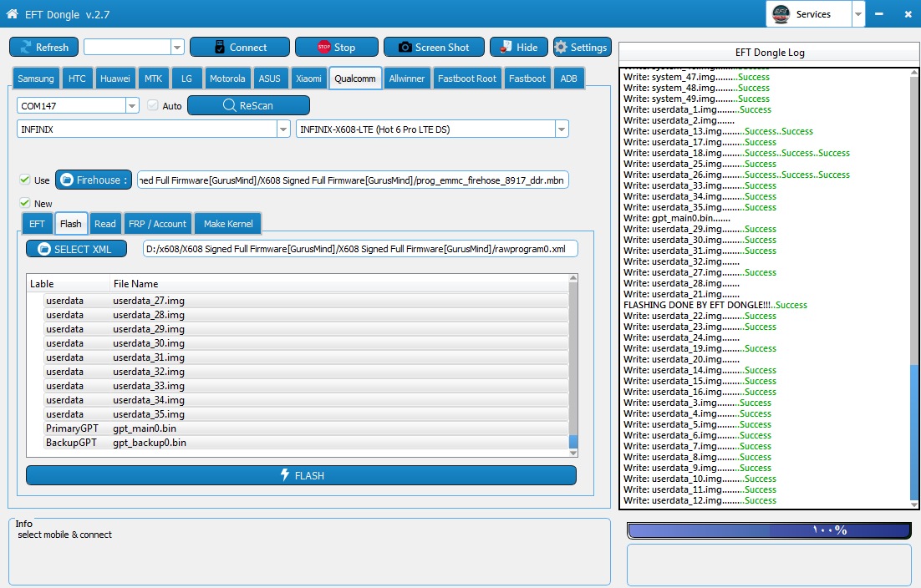Click the home icon in title bar
Image resolution: width=921 pixels, height=588 pixels.
[12, 13]
